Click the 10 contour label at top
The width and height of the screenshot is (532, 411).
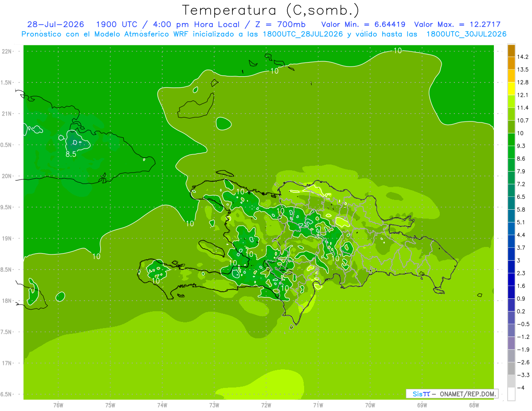pyautogui.click(x=398, y=51)
